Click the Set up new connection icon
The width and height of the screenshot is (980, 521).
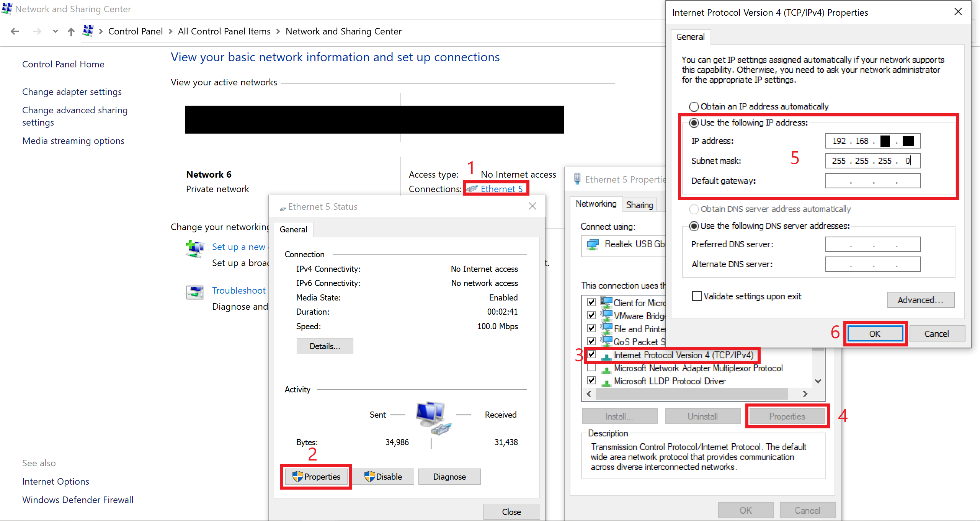pos(195,248)
